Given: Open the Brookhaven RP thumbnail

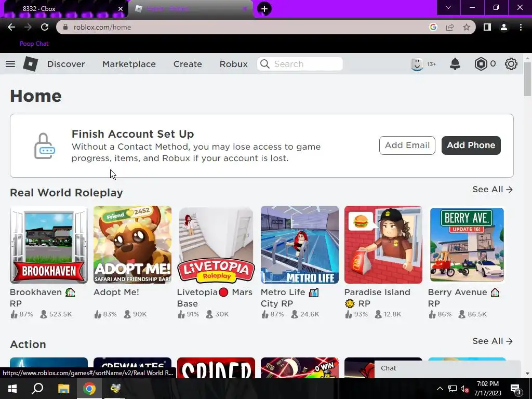Looking at the screenshot, I should pyautogui.click(x=49, y=245).
